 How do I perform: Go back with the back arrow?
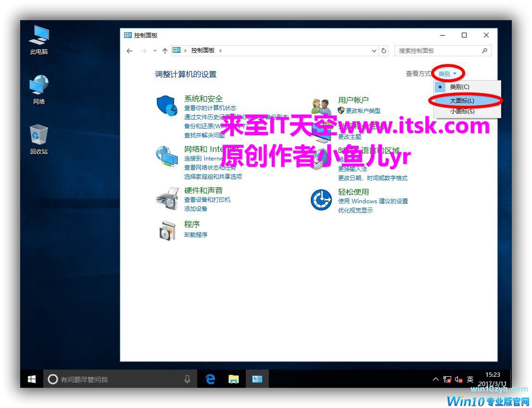click(129, 51)
